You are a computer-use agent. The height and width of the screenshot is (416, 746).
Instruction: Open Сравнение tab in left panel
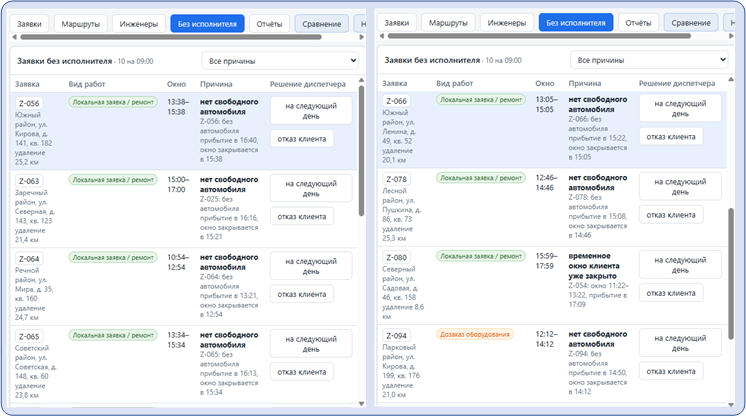pyautogui.click(x=322, y=24)
